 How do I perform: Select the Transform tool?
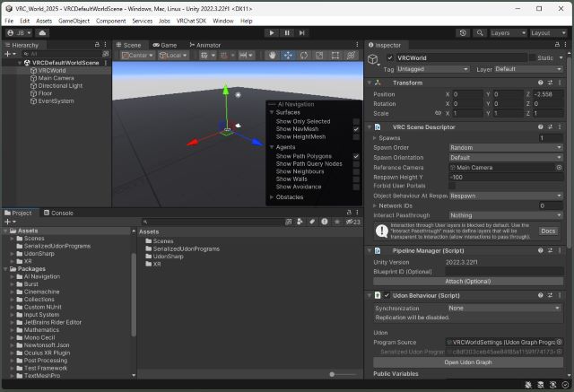(351, 56)
